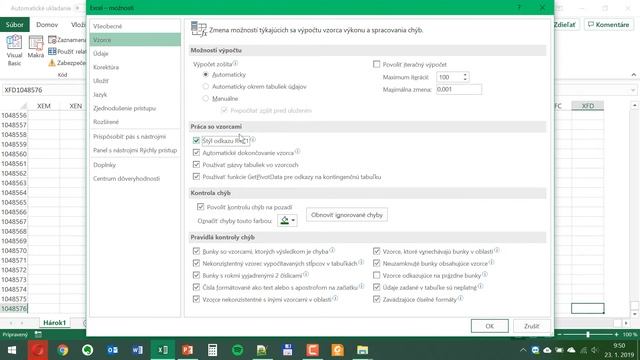Open Windows Start menu
The width and height of the screenshot is (640, 360).
click(x=12, y=350)
